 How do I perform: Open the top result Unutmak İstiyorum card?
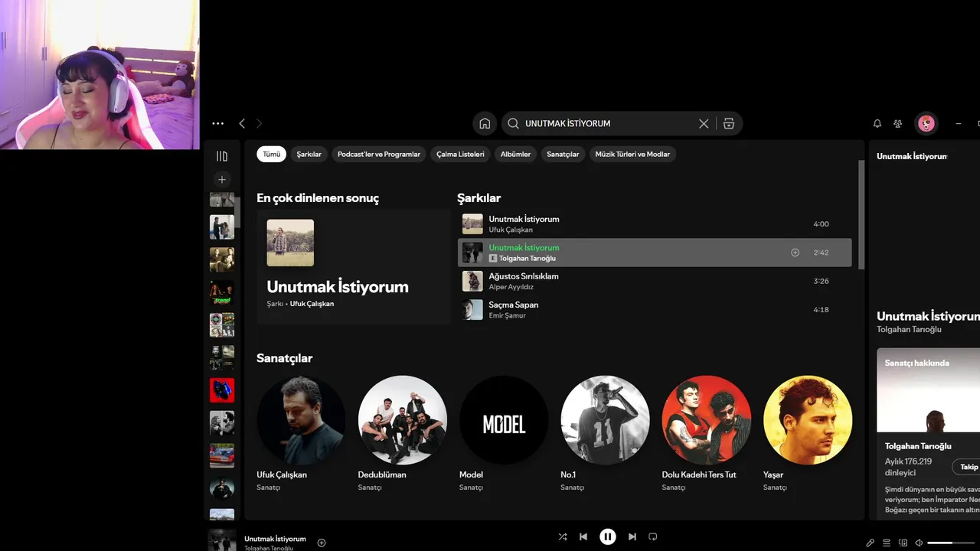(x=354, y=267)
